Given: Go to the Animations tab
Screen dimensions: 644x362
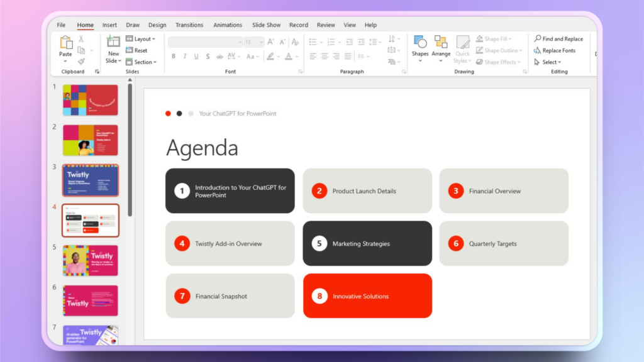Looking at the screenshot, I should [228, 25].
